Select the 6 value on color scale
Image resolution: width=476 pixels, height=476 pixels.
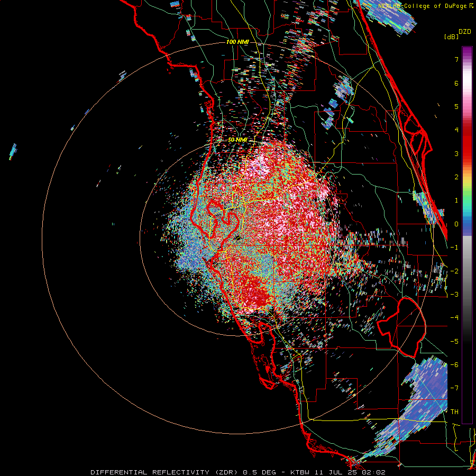[456, 83]
